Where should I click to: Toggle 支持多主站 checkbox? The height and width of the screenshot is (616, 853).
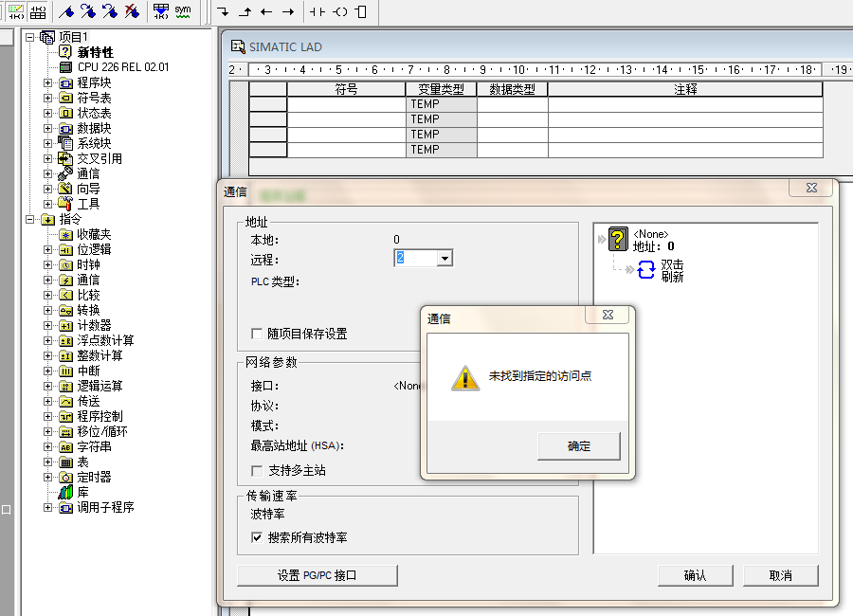(257, 471)
